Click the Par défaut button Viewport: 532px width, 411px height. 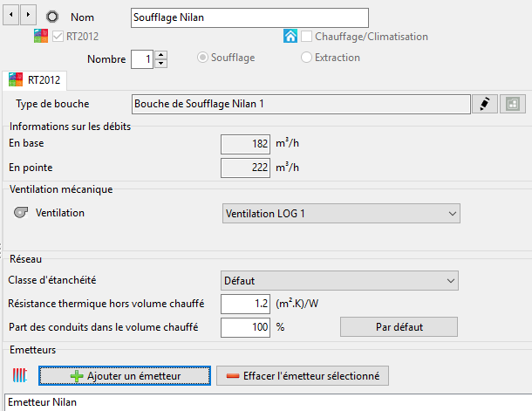click(399, 327)
